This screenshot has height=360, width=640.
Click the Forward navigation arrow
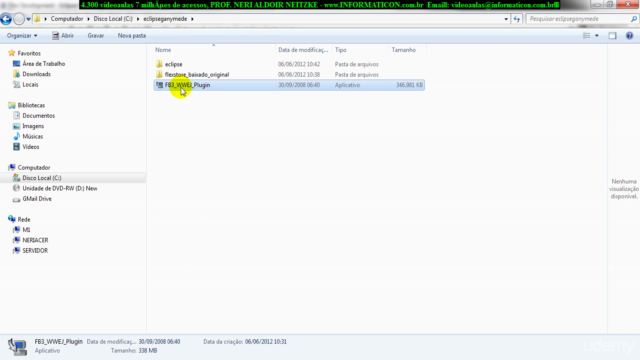[x=19, y=19]
